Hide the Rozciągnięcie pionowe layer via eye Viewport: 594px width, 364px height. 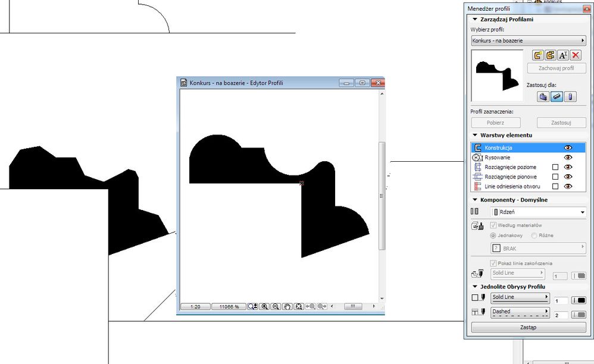(x=568, y=177)
